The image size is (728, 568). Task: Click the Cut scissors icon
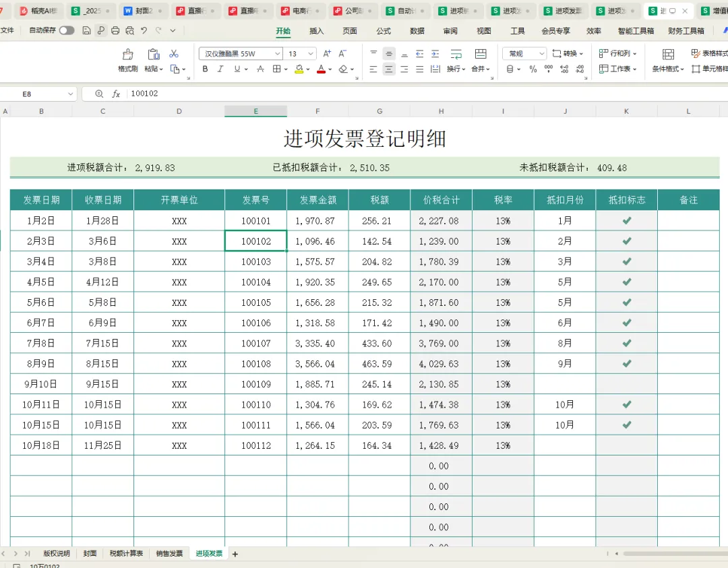[x=174, y=54]
